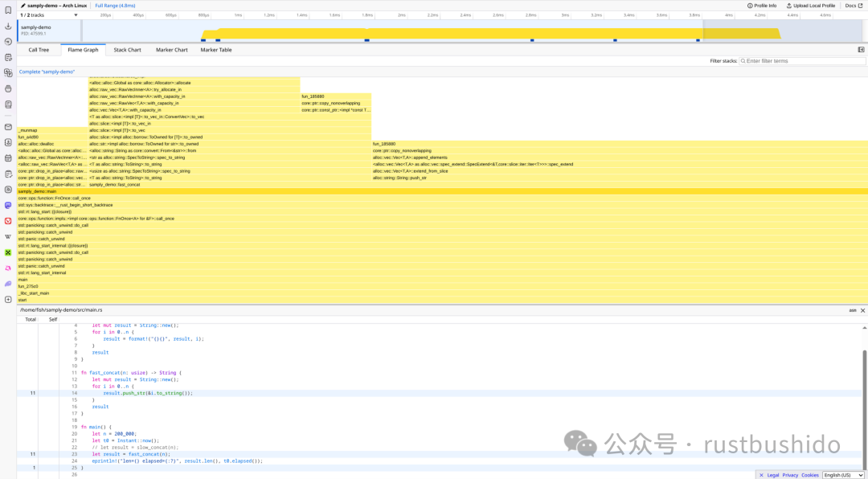Open the Legal link in footer
Viewport: 868px width, 479px height.
pyautogui.click(x=773, y=475)
